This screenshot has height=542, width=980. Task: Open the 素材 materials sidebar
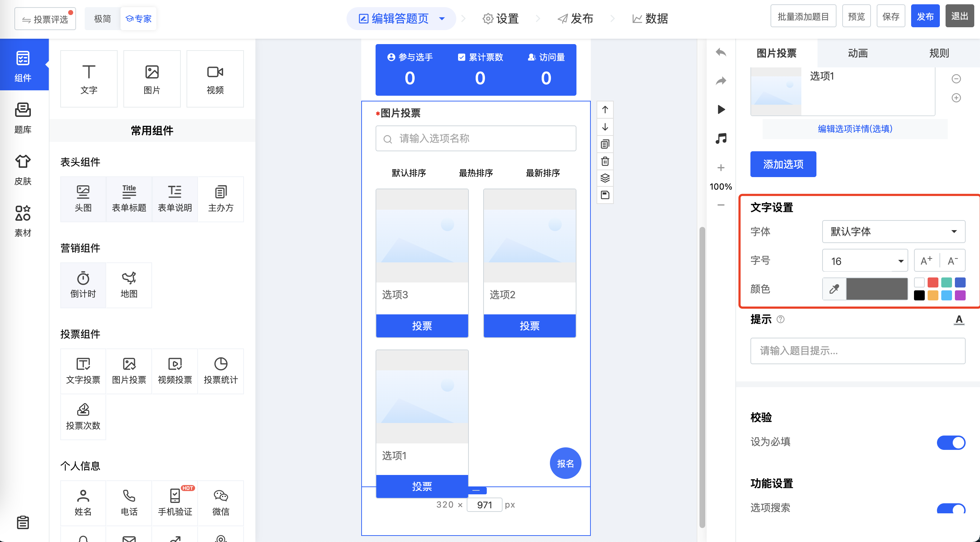[x=23, y=221]
